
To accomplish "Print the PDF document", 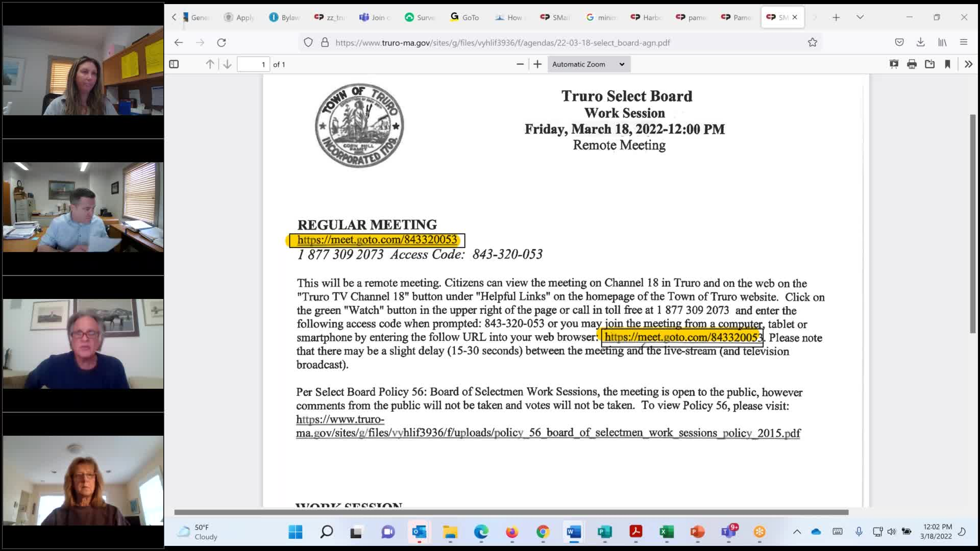I will coord(912,64).
